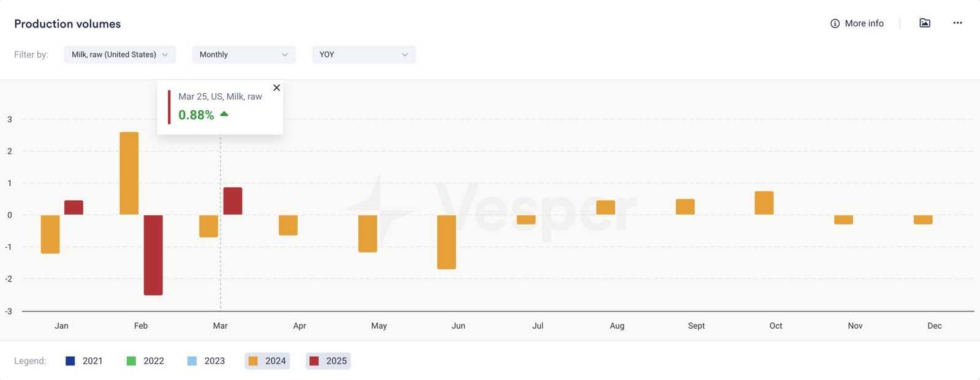Open the three-dot options menu
The height and width of the screenshot is (380, 980).
coord(957,23)
